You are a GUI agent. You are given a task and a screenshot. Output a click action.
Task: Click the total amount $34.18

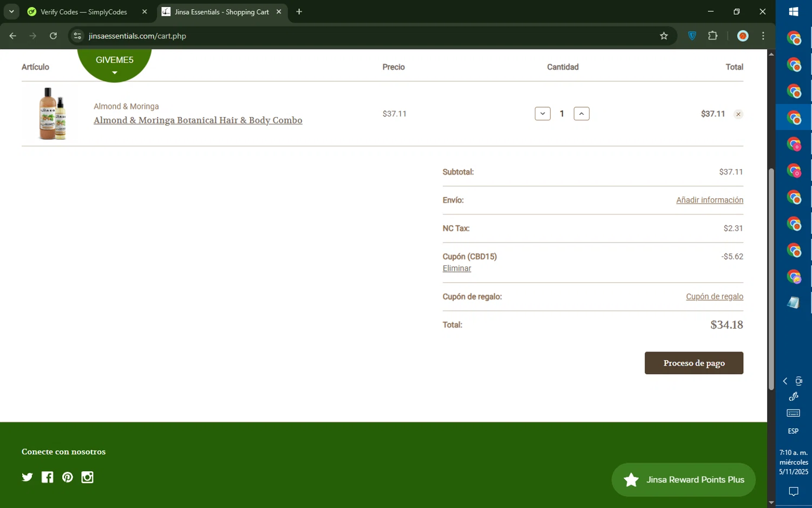[x=726, y=325]
